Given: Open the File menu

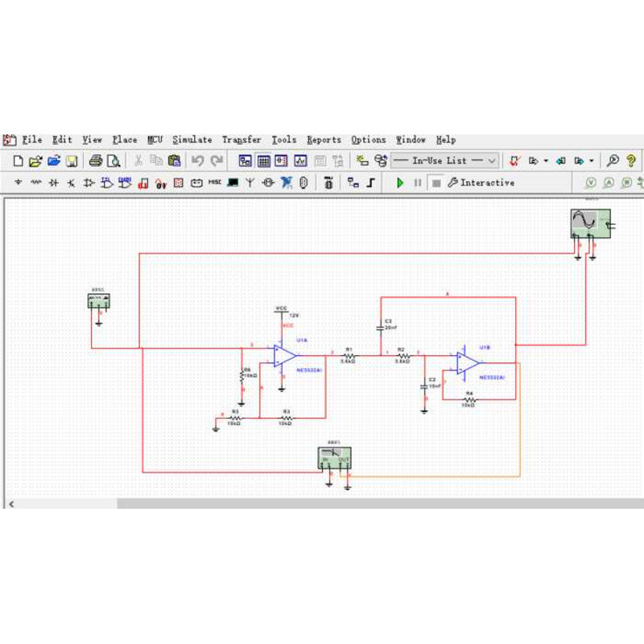Looking at the screenshot, I should [31, 140].
